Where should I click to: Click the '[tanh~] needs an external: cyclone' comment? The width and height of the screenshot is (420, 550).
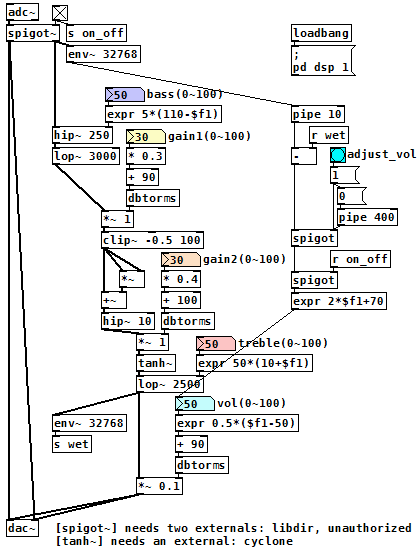174,541
